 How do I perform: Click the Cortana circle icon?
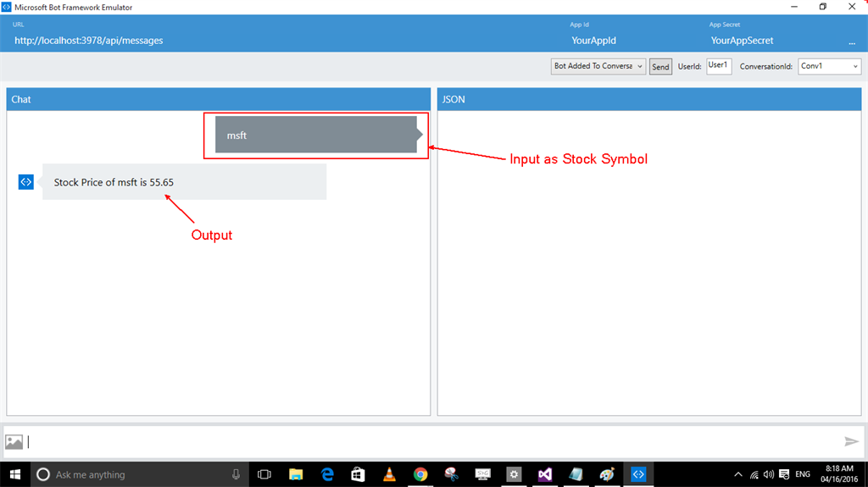tap(42, 474)
